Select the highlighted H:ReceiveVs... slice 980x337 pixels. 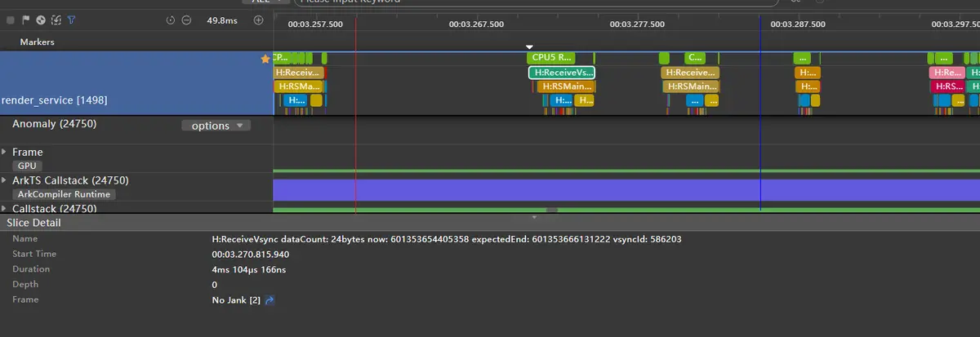tap(562, 73)
